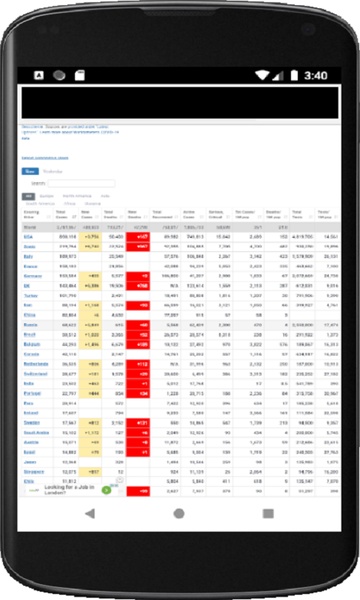Viewport: 360px width, 600px height.
Task: Sort table by New Cases column header
Action: [90, 214]
